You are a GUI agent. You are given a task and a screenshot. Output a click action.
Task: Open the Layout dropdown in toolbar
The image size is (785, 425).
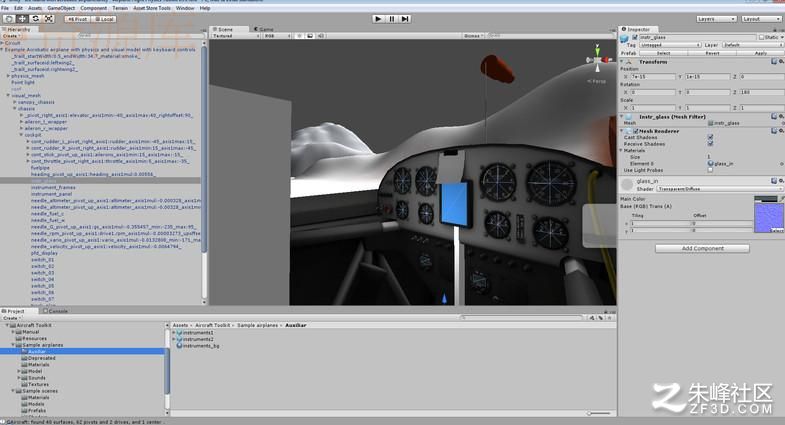tap(761, 19)
